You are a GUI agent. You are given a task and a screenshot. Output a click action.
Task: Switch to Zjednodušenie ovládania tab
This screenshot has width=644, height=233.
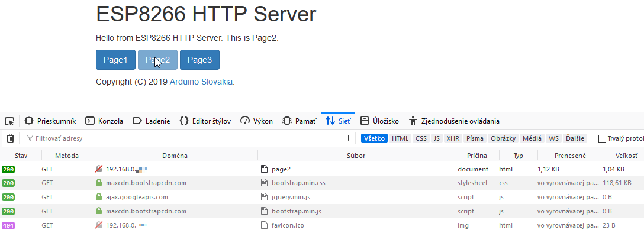click(x=454, y=121)
